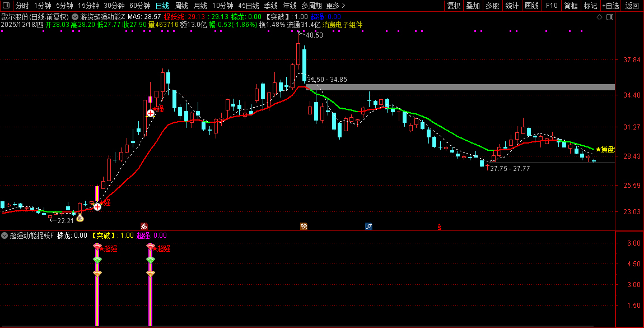Click the 财 financial report marker
644x328 pixels.
[x=368, y=226]
